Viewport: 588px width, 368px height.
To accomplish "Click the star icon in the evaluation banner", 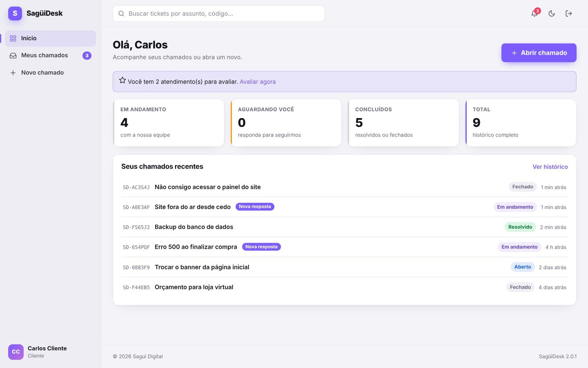I will click(x=122, y=80).
